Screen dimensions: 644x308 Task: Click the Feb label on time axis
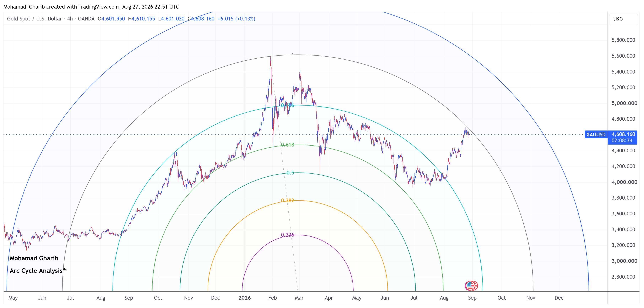272,298
